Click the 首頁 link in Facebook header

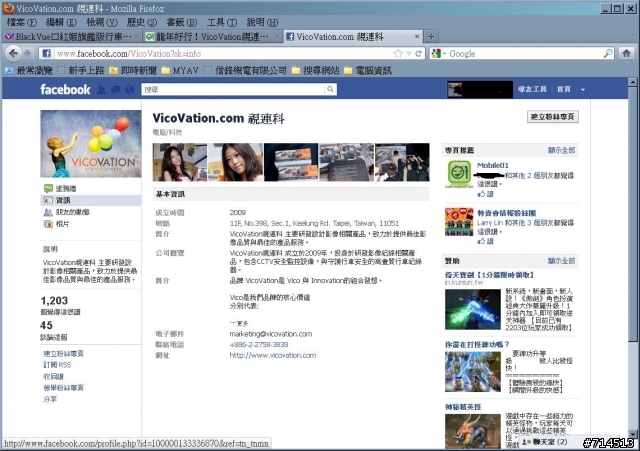pyautogui.click(x=564, y=89)
